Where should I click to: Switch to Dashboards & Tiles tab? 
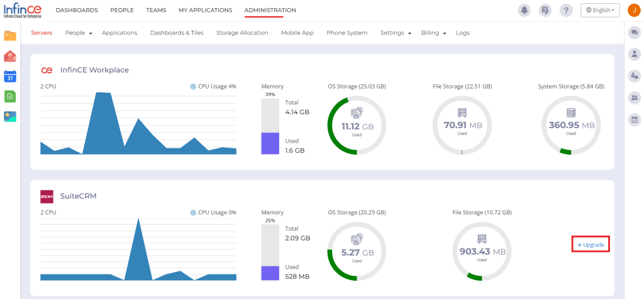point(177,33)
